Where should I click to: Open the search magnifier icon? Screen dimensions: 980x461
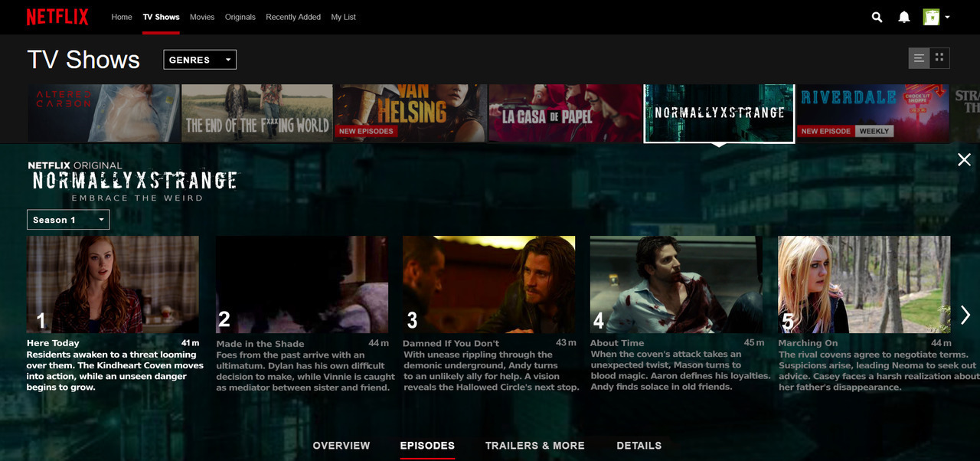tap(877, 17)
